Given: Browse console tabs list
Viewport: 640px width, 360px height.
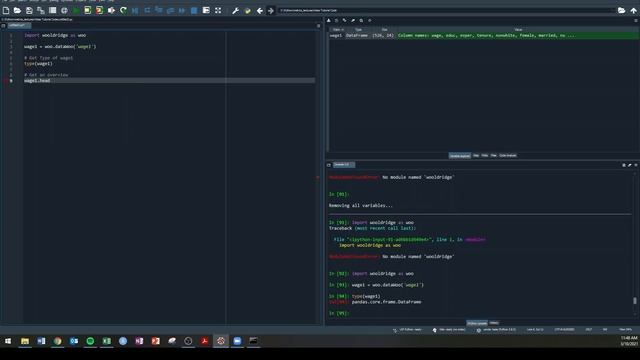Looking at the screenshot, I should (x=329, y=165).
